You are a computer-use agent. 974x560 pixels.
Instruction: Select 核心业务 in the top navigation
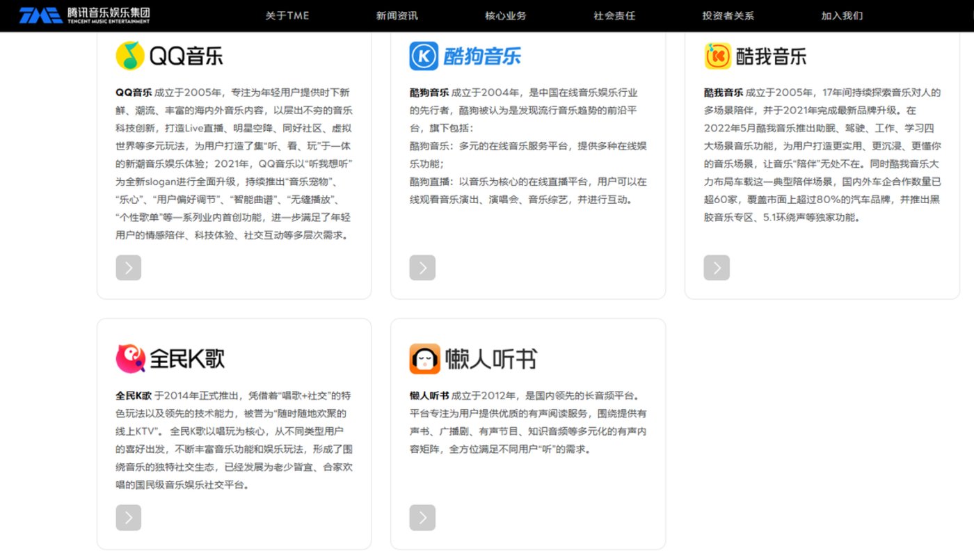(x=506, y=15)
